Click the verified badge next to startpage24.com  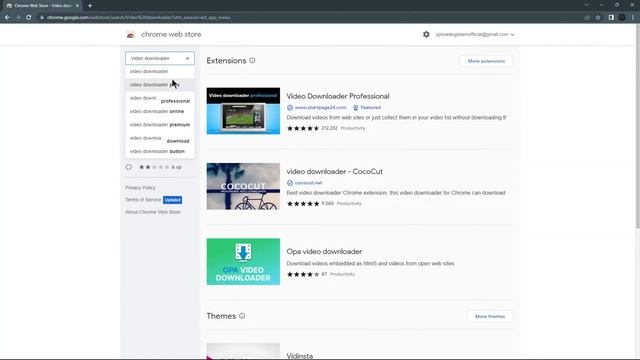pos(290,108)
